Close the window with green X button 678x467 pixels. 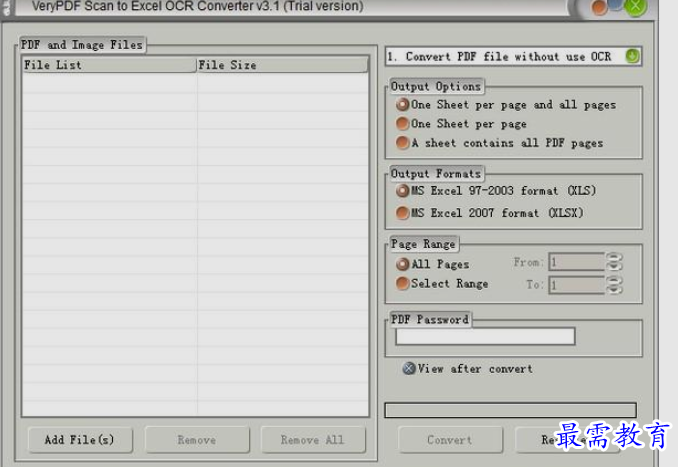point(635,7)
